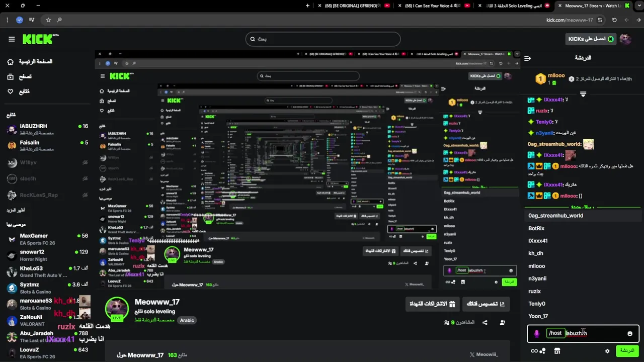644x362 pixels.
Task: Open KheLo53 Grand Theft Auto channel
Action: (x=47, y=271)
